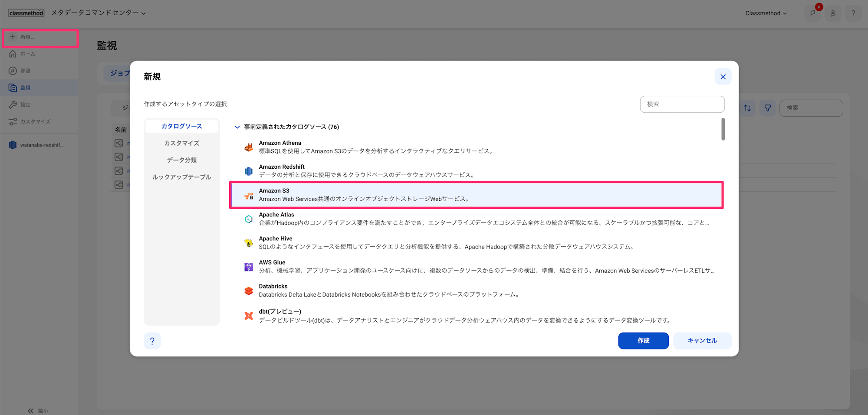The height and width of the screenshot is (415, 868).
Task: Select the カタログソース tab
Action: [182, 126]
